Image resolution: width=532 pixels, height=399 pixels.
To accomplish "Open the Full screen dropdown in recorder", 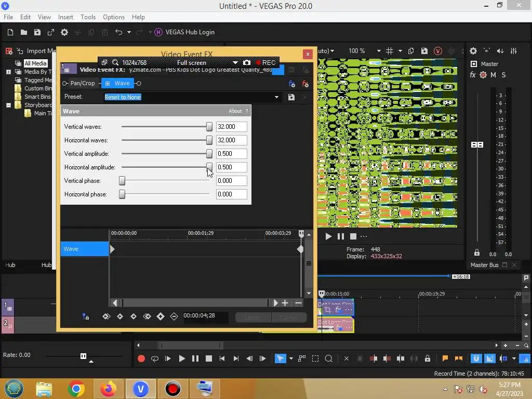I will pos(235,63).
